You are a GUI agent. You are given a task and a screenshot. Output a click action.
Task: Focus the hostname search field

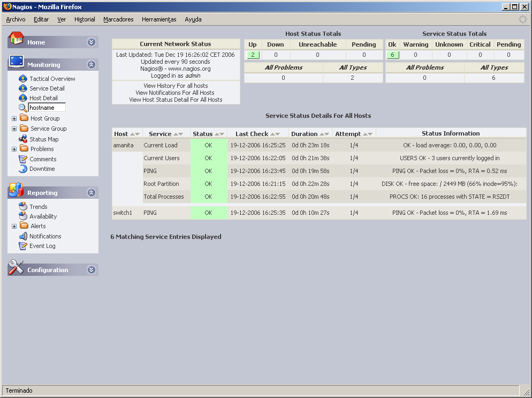pos(47,108)
